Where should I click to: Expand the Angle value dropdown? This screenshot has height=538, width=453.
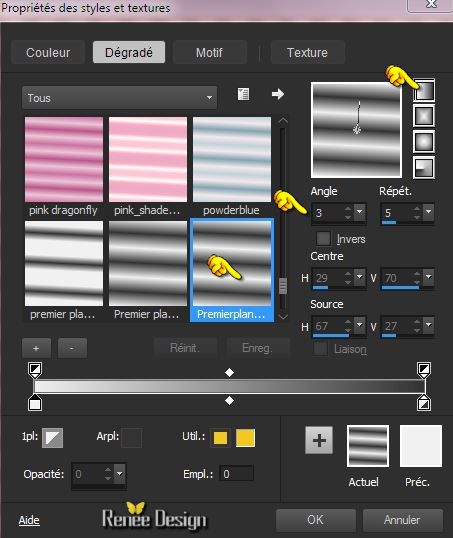[x=360, y=212]
